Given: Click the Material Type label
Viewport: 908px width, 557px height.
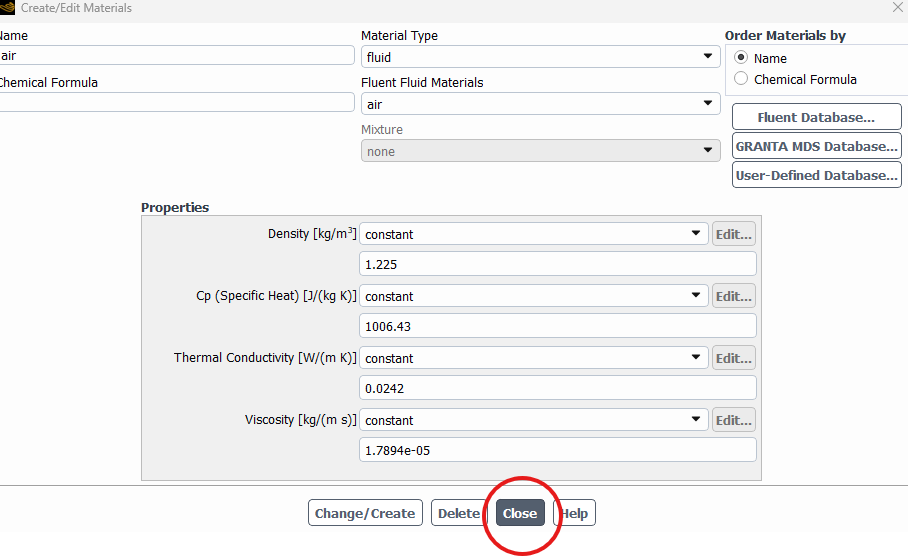Looking at the screenshot, I should 399,35.
